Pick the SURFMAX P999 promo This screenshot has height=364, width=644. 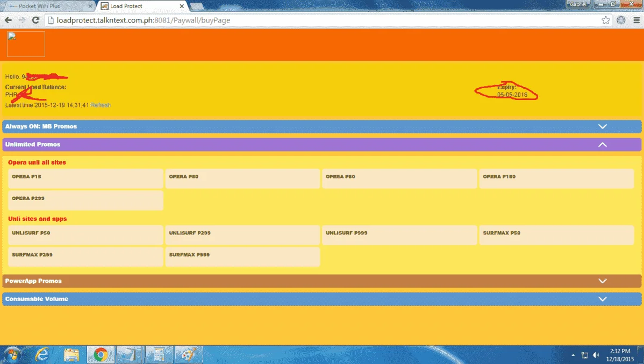click(x=242, y=256)
